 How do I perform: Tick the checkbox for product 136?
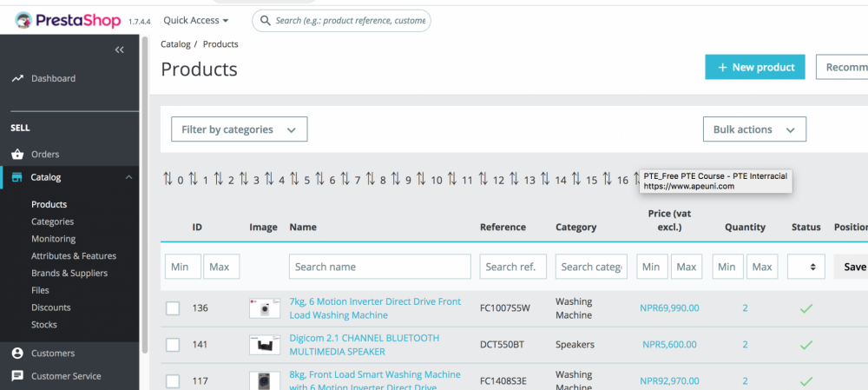pos(174,308)
